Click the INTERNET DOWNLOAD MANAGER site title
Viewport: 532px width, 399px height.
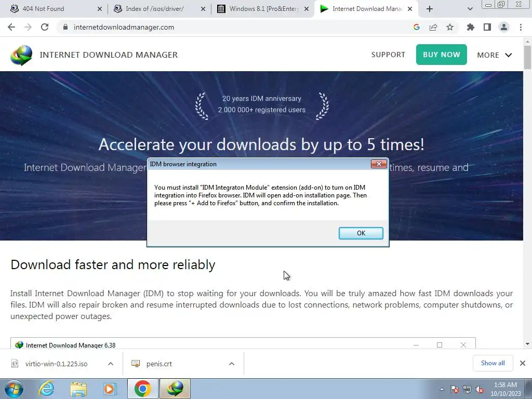pos(109,55)
